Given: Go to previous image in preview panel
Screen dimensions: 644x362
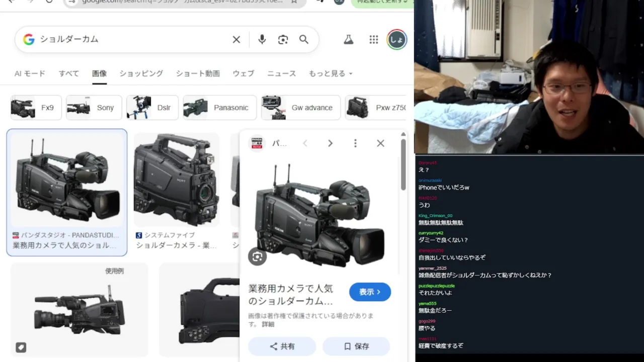Looking at the screenshot, I should (305, 143).
